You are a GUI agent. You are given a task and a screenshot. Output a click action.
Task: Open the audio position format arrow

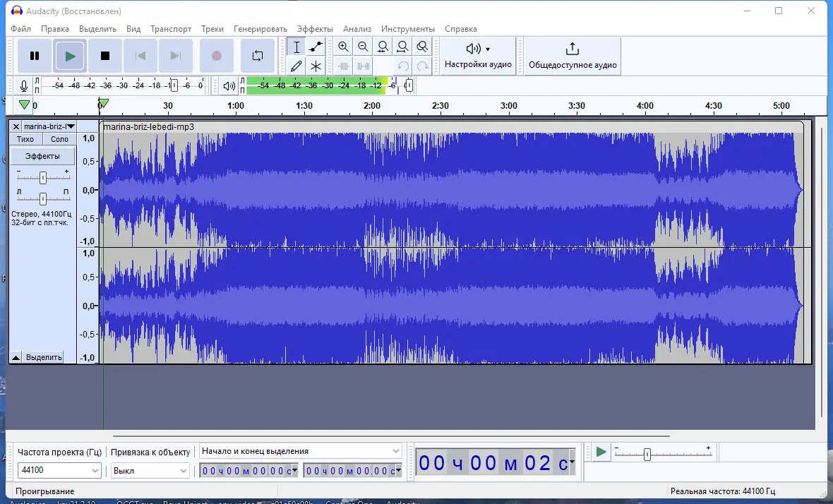pyautogui.click(x=572, y=462)
